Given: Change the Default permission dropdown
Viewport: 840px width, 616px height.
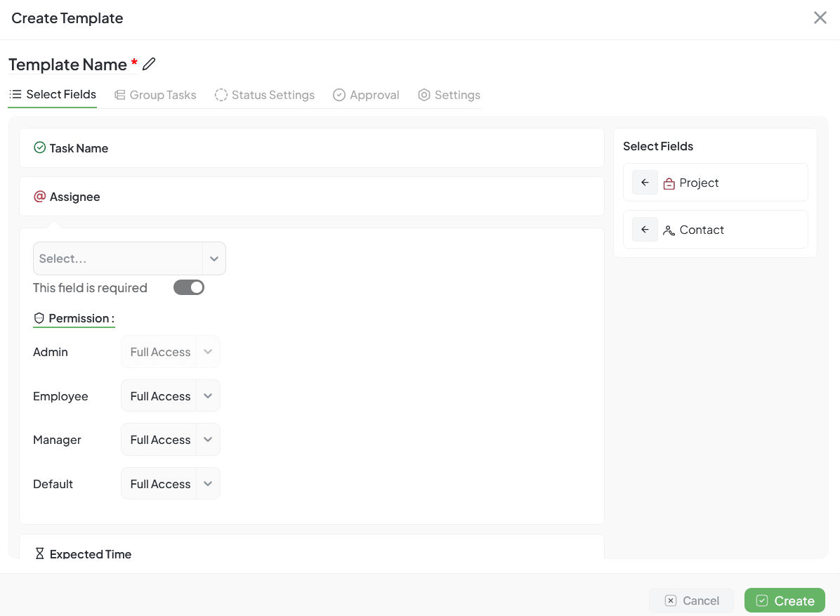Looking at the screenshot, I should (x=171, y=484).
